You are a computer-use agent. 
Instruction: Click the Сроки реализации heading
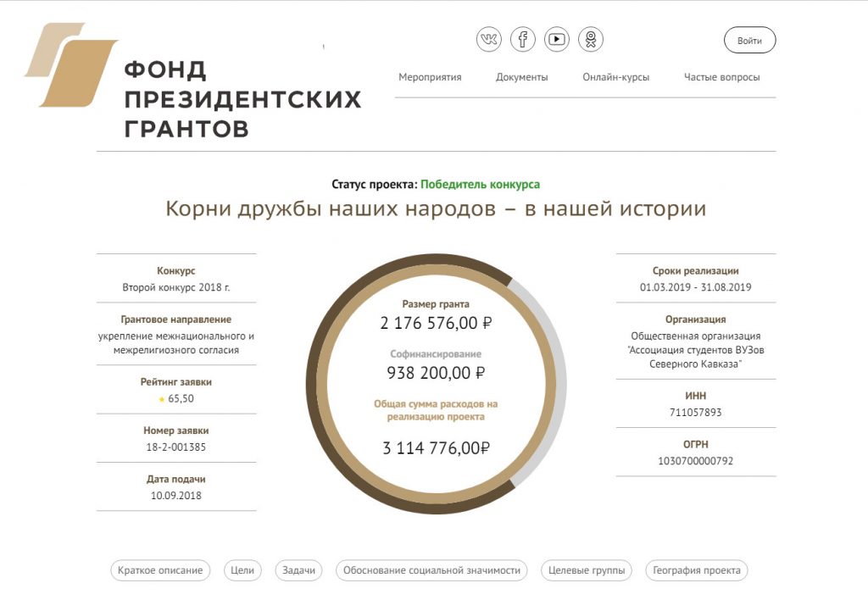[x=696, y=270]
